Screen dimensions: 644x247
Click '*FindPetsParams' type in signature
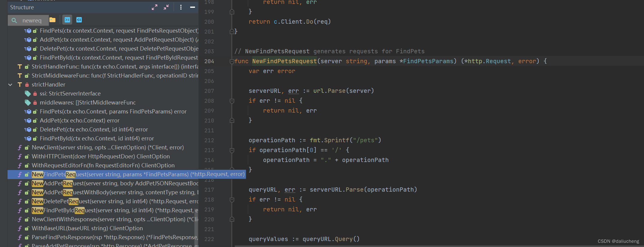click(x=427, y=61)
